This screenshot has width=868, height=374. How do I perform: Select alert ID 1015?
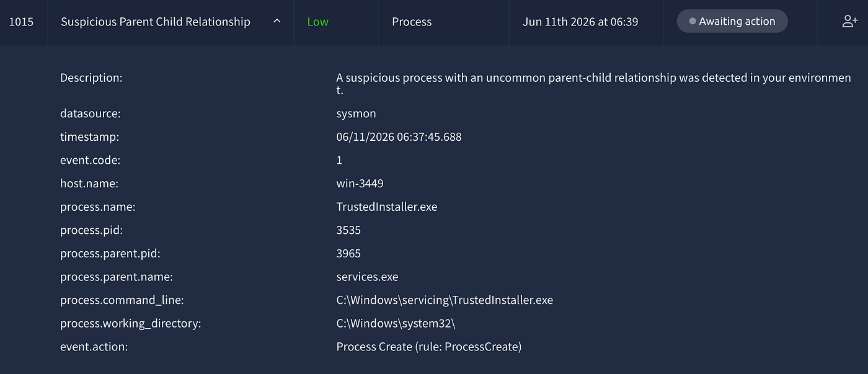(x=22, y=22)
